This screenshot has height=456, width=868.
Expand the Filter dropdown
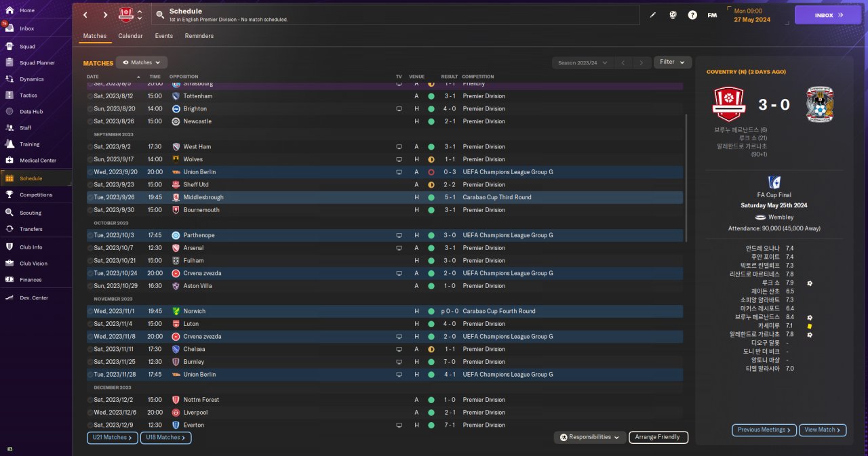tap(673, 62)
